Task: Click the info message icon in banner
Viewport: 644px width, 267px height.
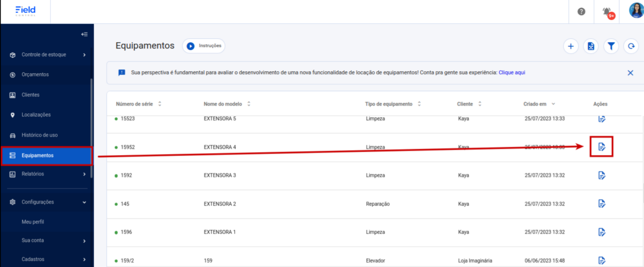Action: 121,72
